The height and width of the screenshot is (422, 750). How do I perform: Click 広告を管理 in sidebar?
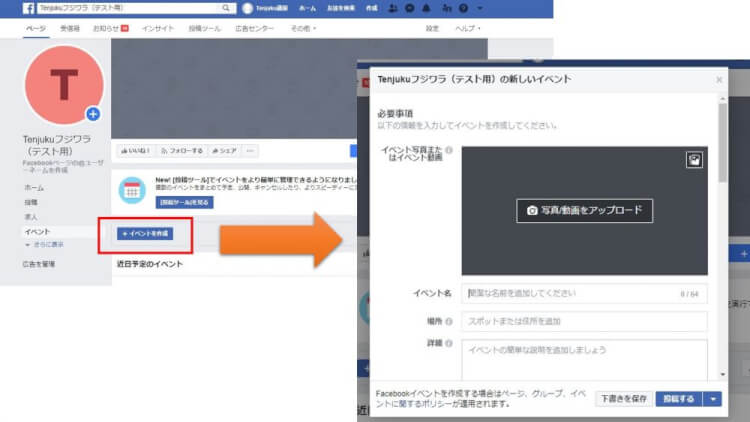(39, 264)
